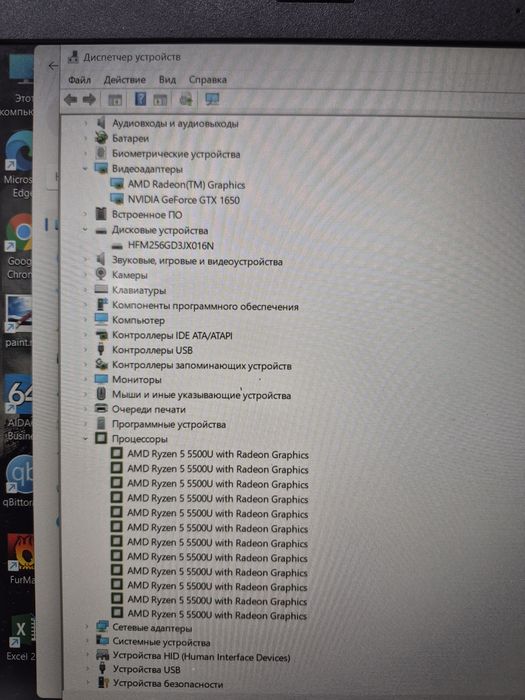Screen dimensions: 525x700
Task: Open the Вид menu
Action: pos(167,80)
